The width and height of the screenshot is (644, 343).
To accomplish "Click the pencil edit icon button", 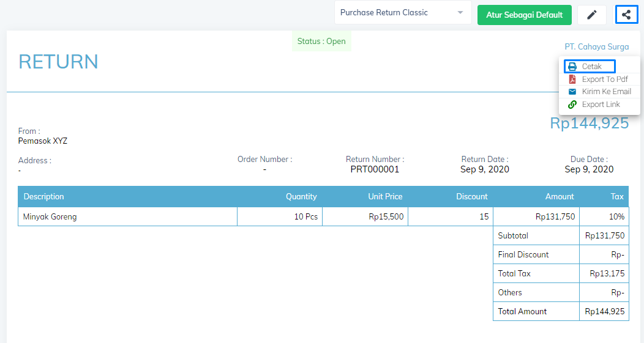I will [x=591, y=15].
